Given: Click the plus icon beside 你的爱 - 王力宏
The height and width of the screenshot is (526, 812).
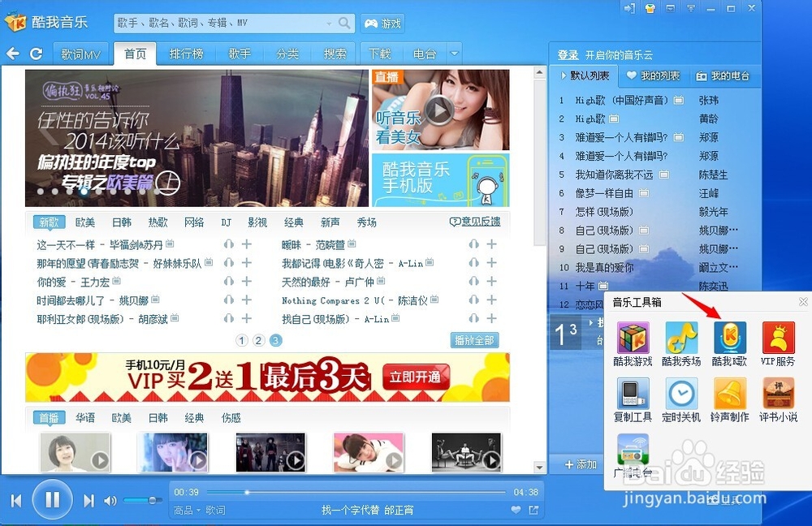Looking at the screenshot, I should (x=247, y=281).
